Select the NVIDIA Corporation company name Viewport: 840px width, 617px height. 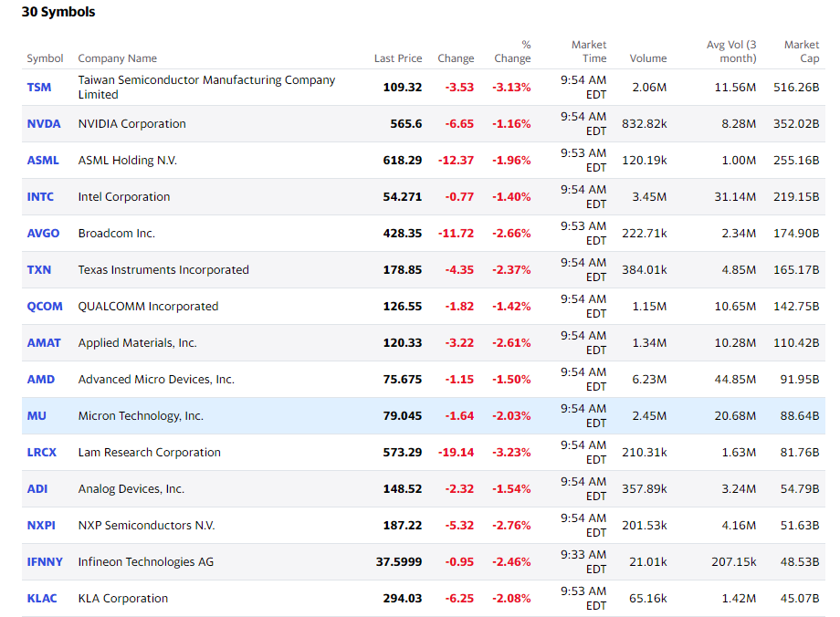click(131, 124)
